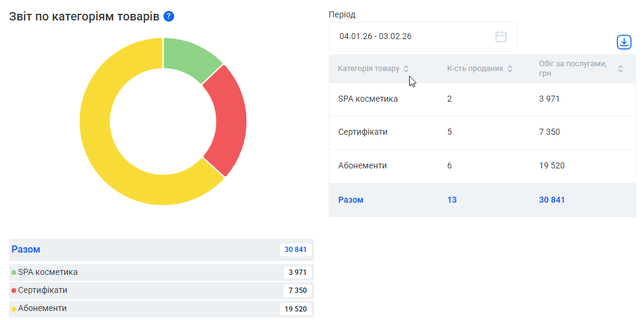Click the yellow Абонементи legend dot
The image size is (644, 320).
tap(14, 309)
